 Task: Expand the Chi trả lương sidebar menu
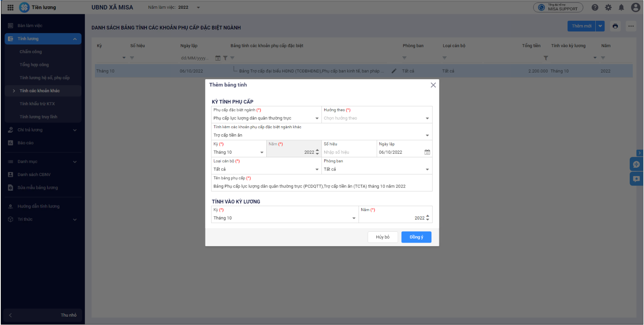click(75, 130)
